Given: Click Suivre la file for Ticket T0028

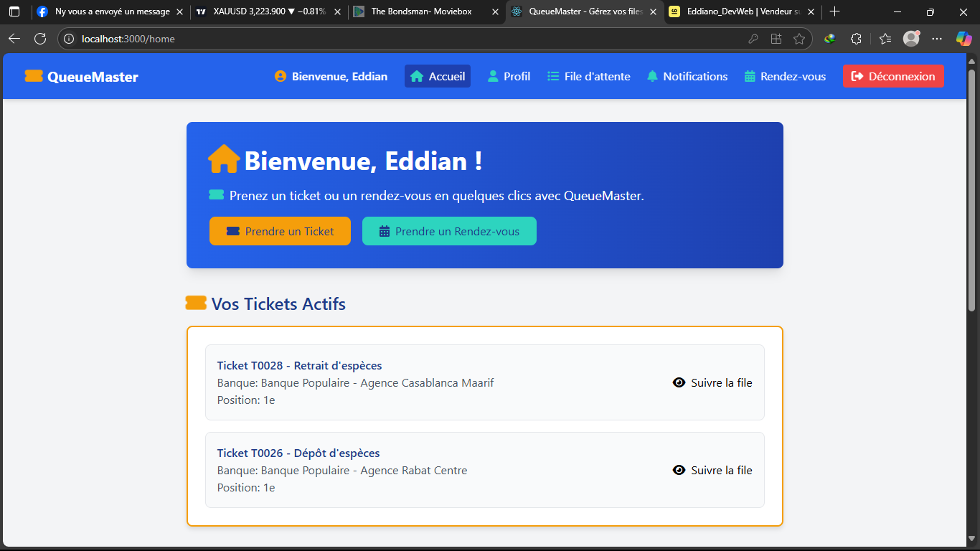Looking at the screenshot, I should click(x=712, y=382).
